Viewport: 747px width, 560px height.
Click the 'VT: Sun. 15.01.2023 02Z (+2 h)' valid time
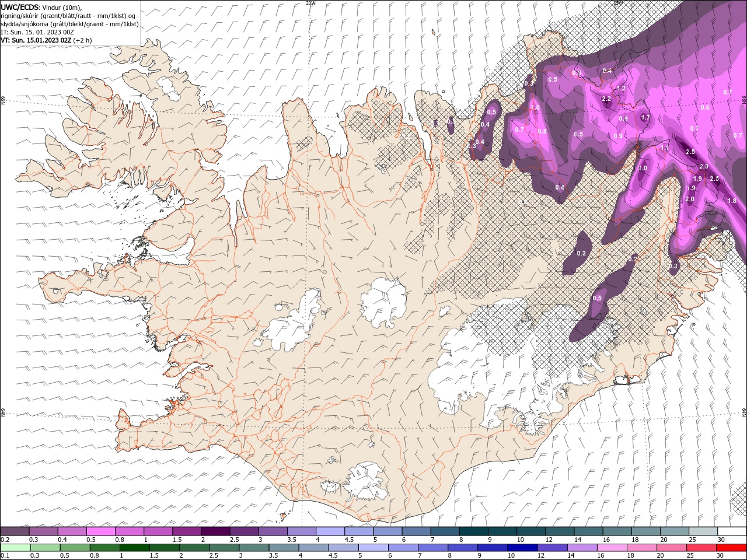point(46,40)
